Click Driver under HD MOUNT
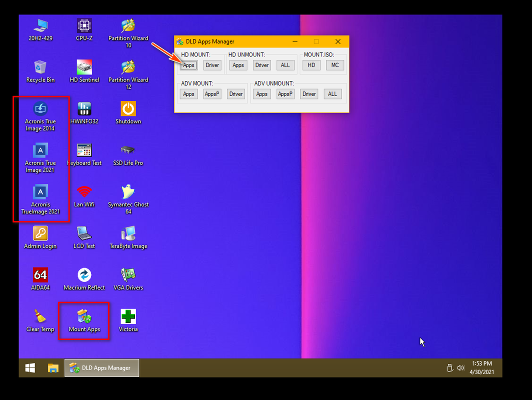This screenshot has width=532, height=400. [212, 65]
